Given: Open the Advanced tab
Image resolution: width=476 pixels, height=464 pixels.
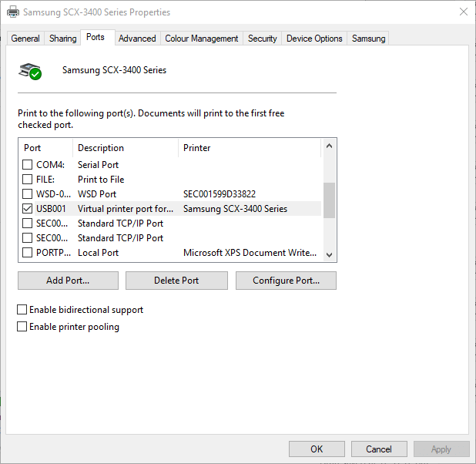Looking at the screenshot, I should click(137, 39).
